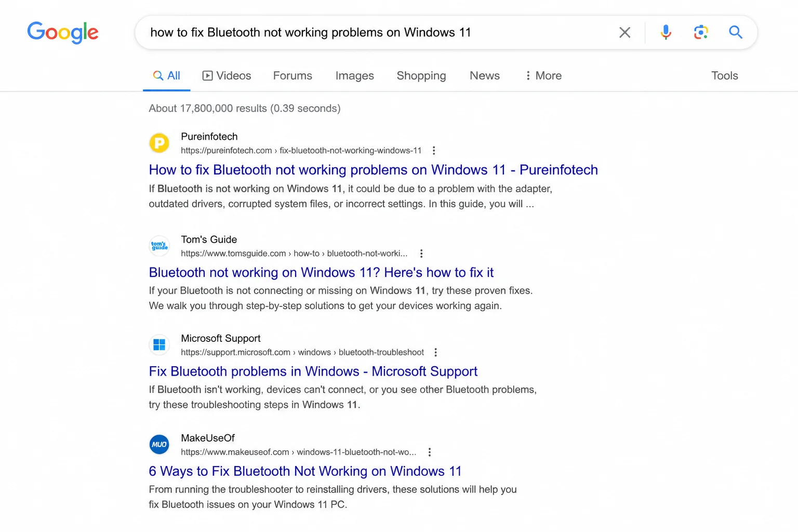Open Google Lens image search icon
Viewport: 798px width, 532px height.
click(701, 32)
